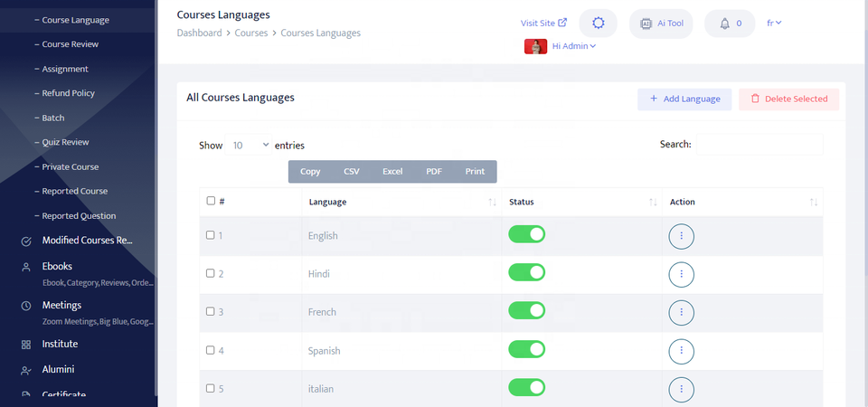Click the admin profile avatar picture
This screenshot has height=407, width=868.
535,46
